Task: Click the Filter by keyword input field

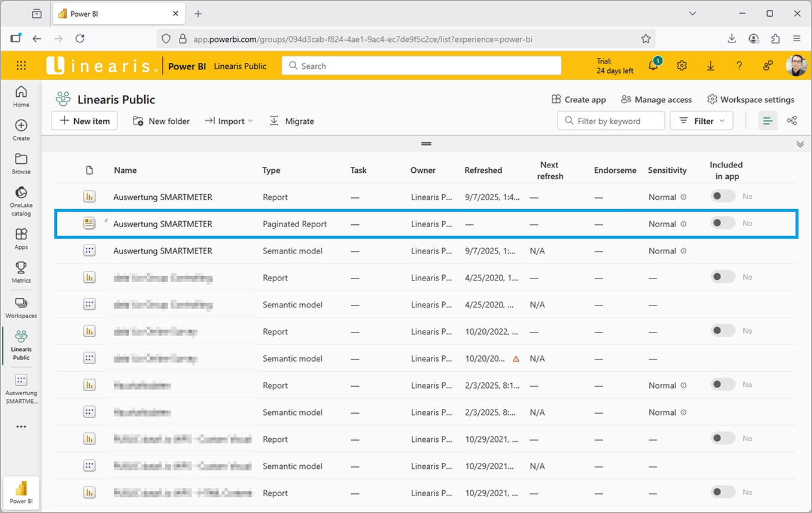Action: coord(610,121)
